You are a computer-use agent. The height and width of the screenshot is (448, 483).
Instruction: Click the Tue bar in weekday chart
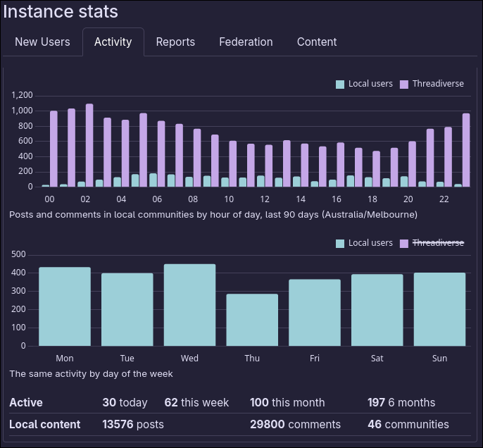click(x=127, y=309)
